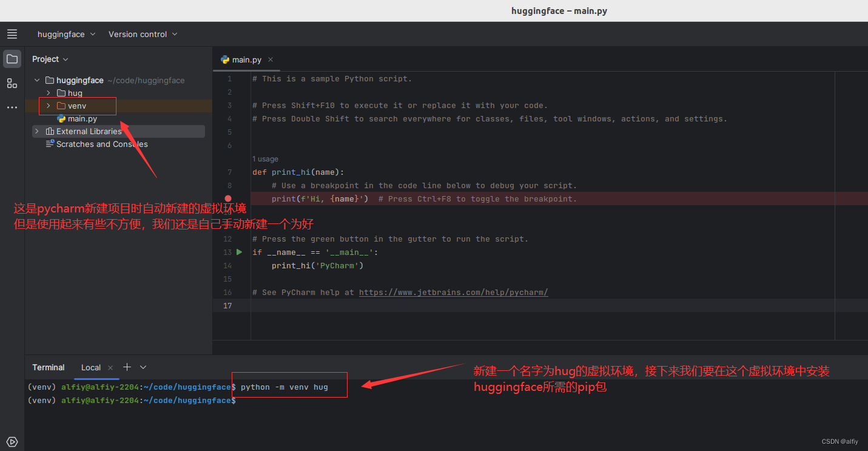Image resolution: width=868 pixels, height=451 pixels.
Task: Click the python -m venv hug command
Action: 284,387
